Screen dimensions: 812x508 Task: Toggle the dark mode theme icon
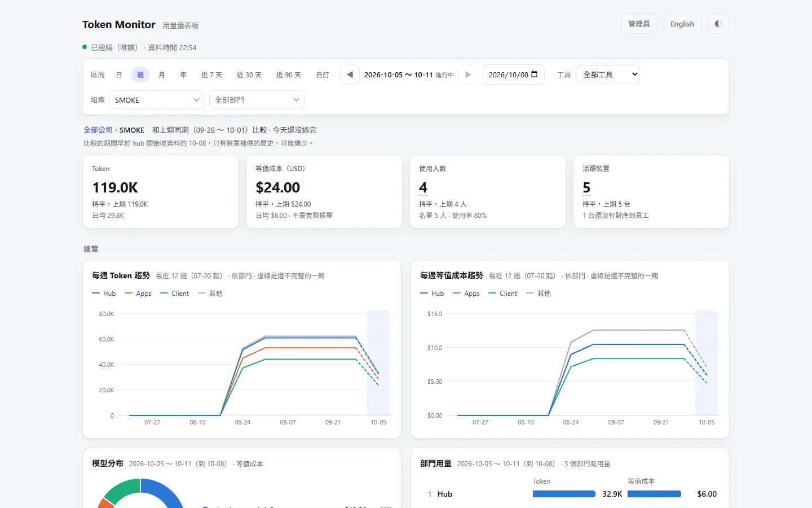click(718, 24)
